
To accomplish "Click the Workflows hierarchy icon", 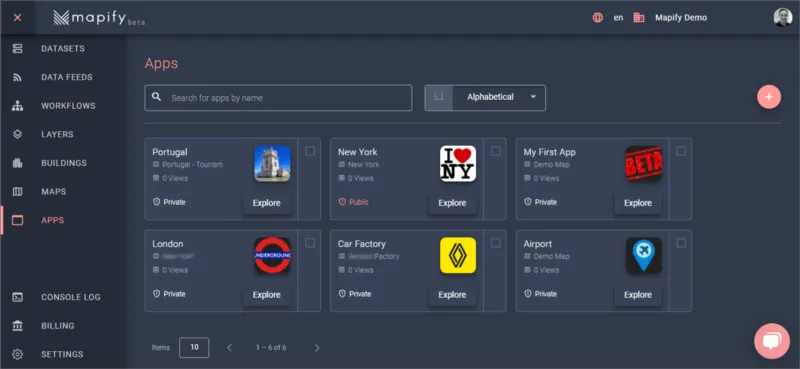I will (x=17, y=106).
